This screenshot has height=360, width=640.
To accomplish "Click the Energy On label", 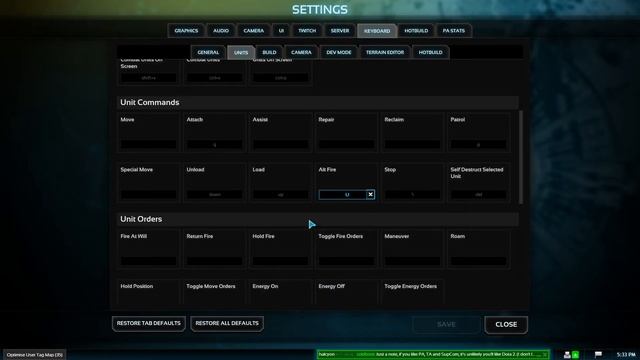I will pyautogui.click(x=265, y=286).
